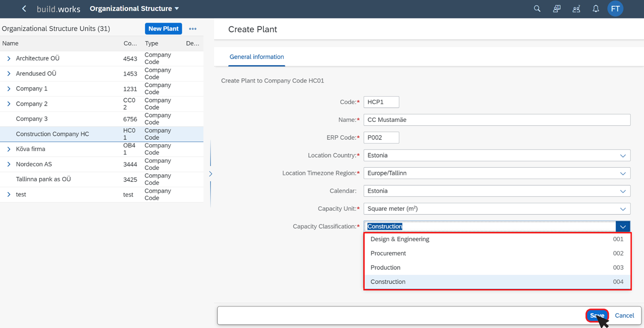Select the Company 3 row
The height and width of the screenshot is (328, 644).
(101, 119)
